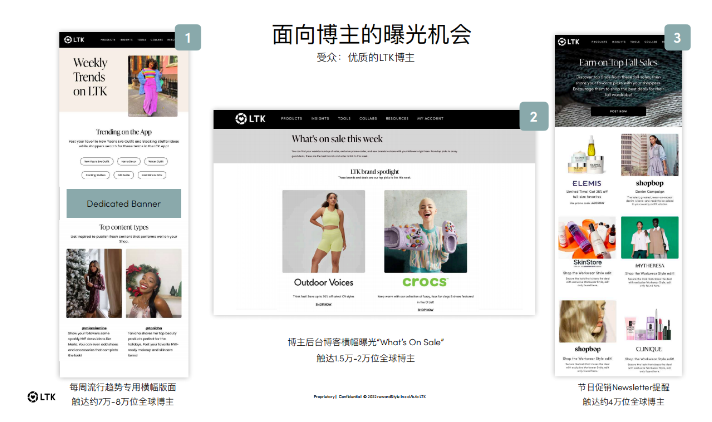Click Shop Now link under Outdoor Voices
Viewport: 712px width, 422px height.
[323, 304]
